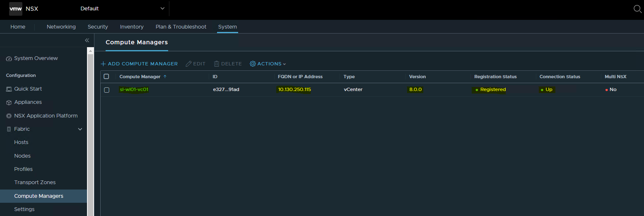Click the IP address 10.130.250.115
Screen dimensions: 644x216
294,89
